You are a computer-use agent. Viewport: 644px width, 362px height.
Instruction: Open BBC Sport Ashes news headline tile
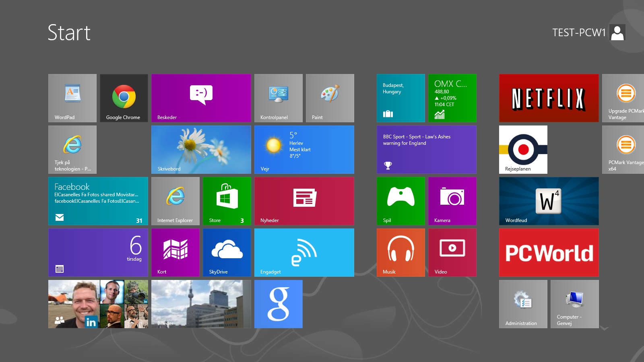tap(426, 149)
